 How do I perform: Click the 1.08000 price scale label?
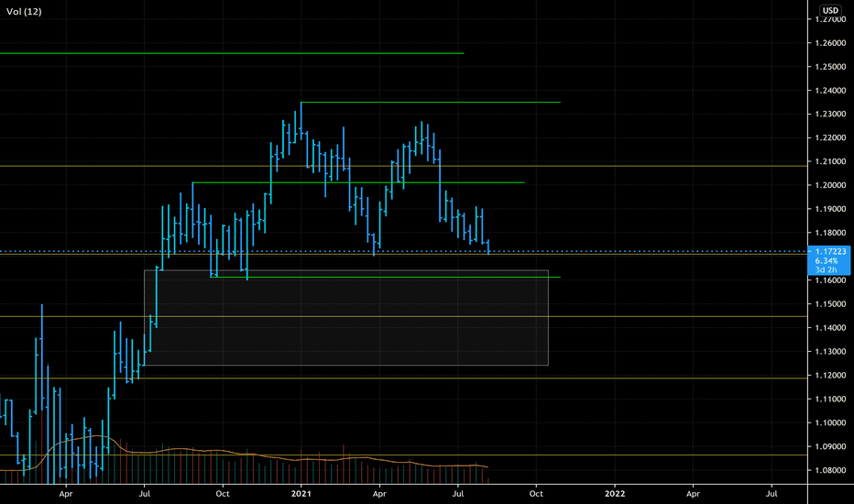click(830, 470)
